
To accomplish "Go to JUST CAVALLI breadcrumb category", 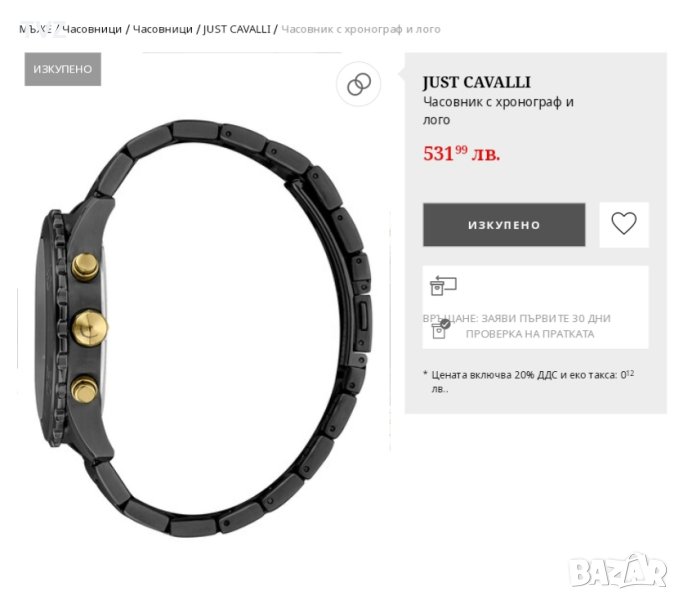I will click(236, 29).
